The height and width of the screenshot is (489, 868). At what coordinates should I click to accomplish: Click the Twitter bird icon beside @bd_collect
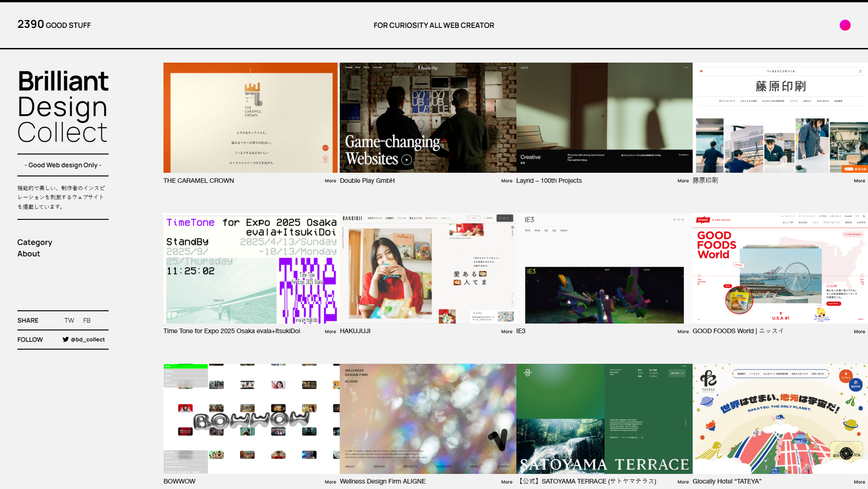pos(66,340)
